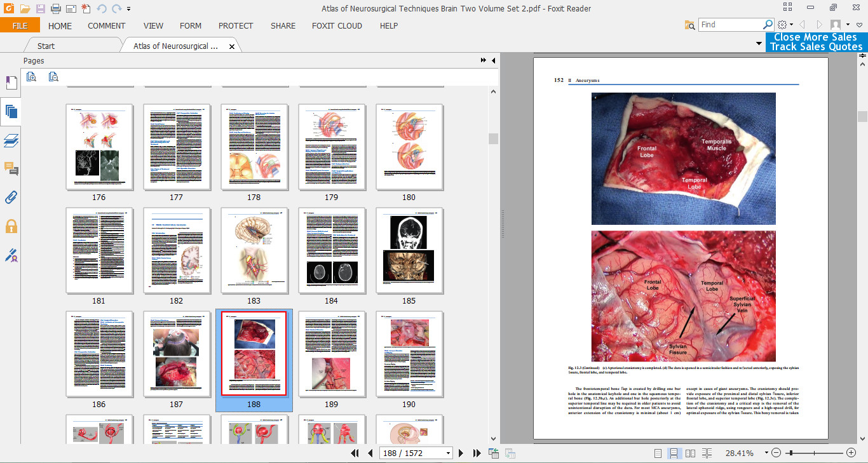Open a PDF with the folder icon
868x463 pixels.
[x=25, y=9]
